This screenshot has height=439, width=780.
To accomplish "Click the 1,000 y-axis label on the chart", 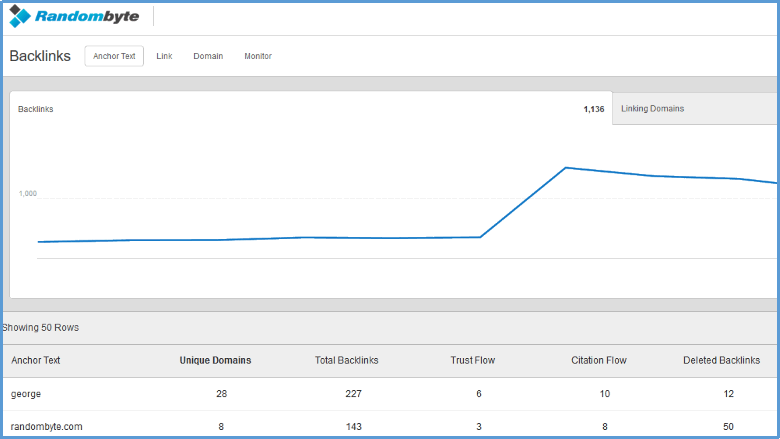I will [x=28, y=193].
